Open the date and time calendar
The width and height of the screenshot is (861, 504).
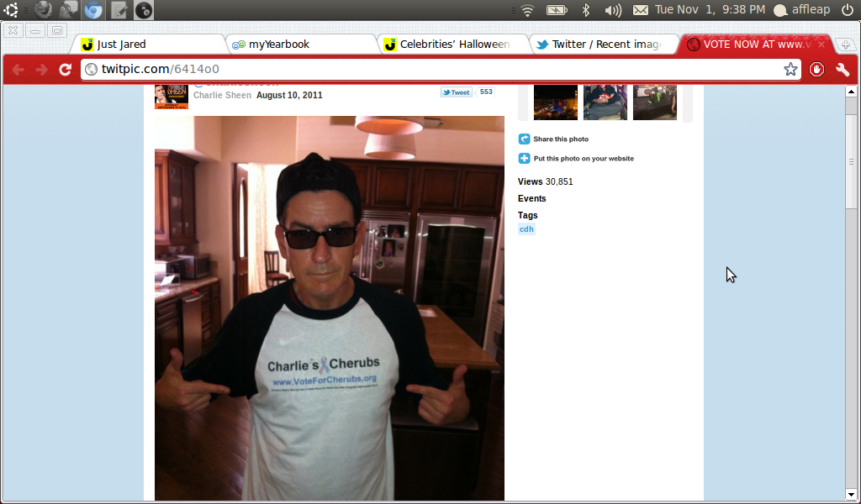pyautogui.click(x=710, y=10)
